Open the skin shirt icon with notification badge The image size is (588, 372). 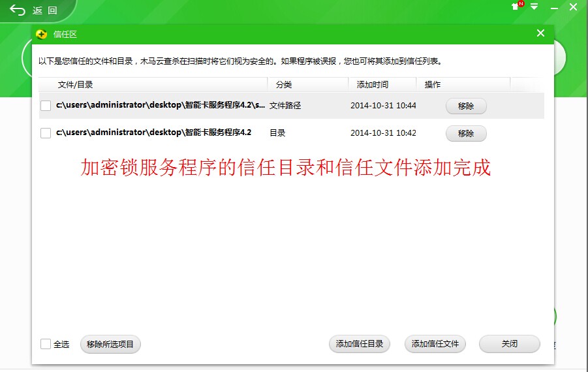(516, 7)
